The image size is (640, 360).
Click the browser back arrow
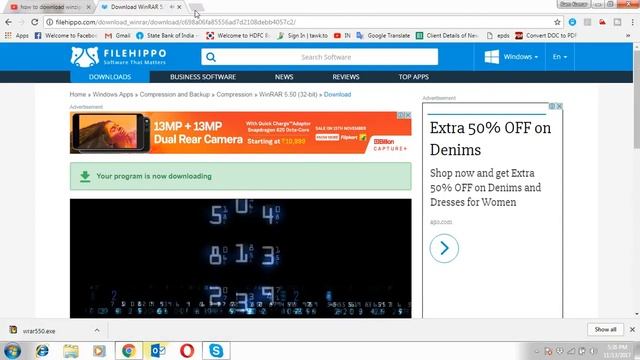pos(9,22)
